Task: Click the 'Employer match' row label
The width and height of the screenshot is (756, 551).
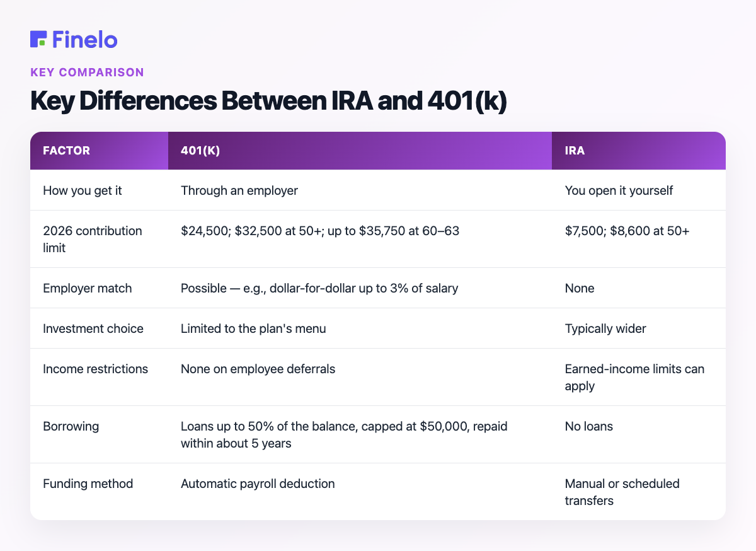Action: tap(99, 288)
